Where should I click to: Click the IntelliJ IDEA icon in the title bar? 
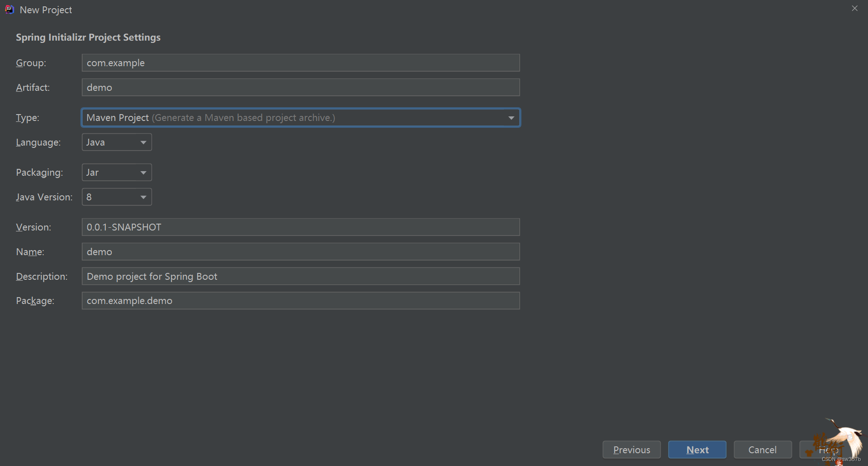tap(9, 9)
